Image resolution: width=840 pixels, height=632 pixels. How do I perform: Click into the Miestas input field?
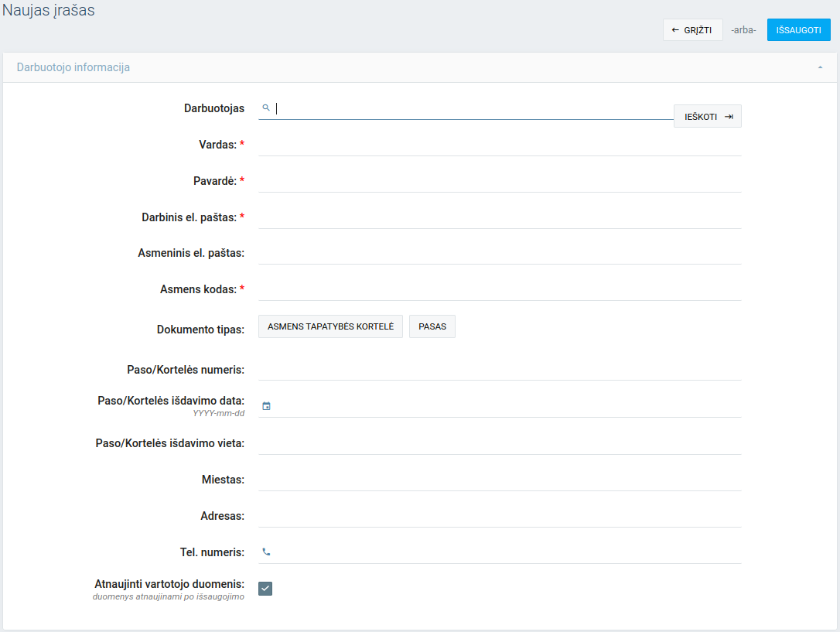coord(499,480)
